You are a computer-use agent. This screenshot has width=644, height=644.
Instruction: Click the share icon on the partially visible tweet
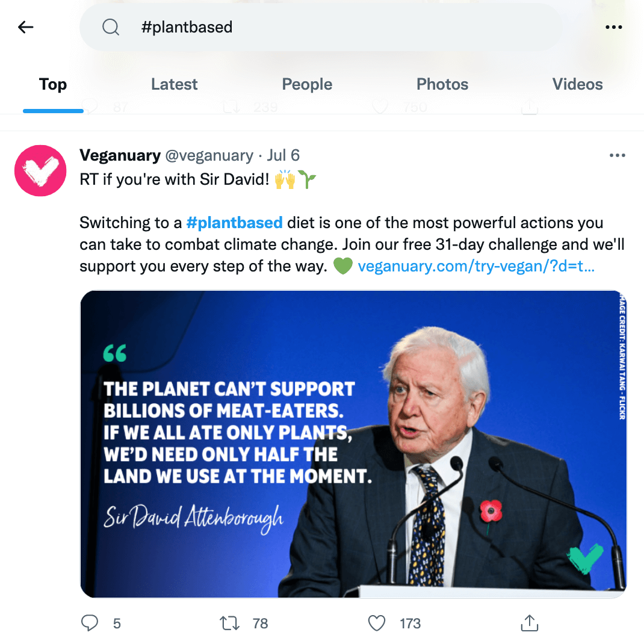click(x=529, y=106)
